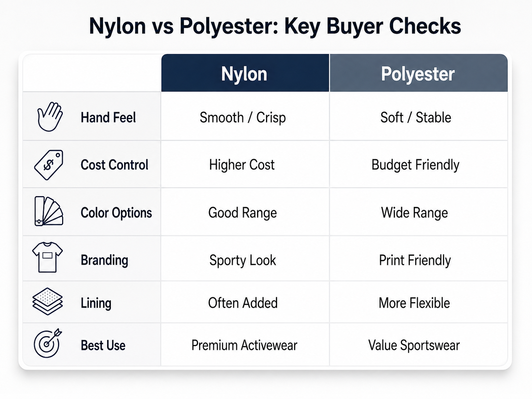
Task: Click the Nylon vs Polyester title heading
Action: coord(275,26)
